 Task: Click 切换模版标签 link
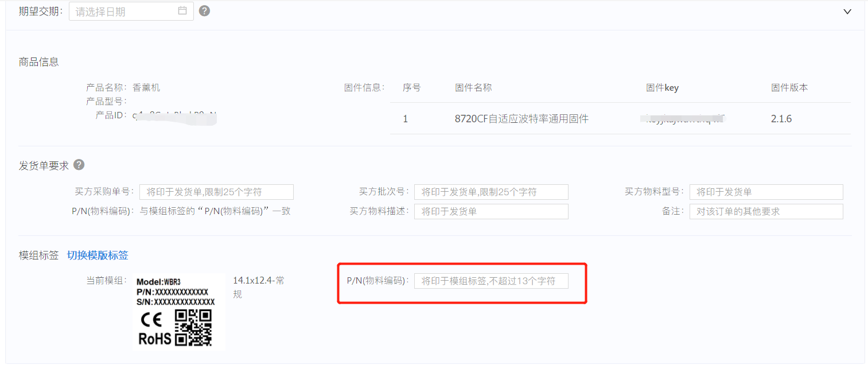[x=98, y=255]
